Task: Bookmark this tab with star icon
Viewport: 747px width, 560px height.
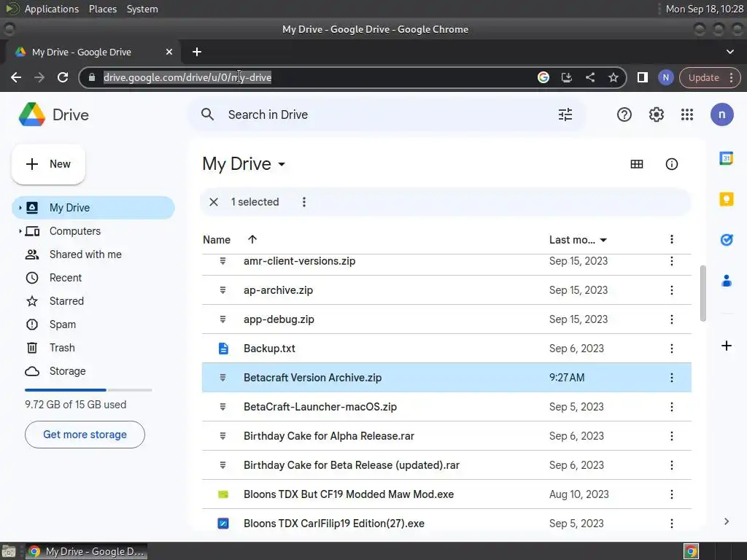Action: point(613,77)
